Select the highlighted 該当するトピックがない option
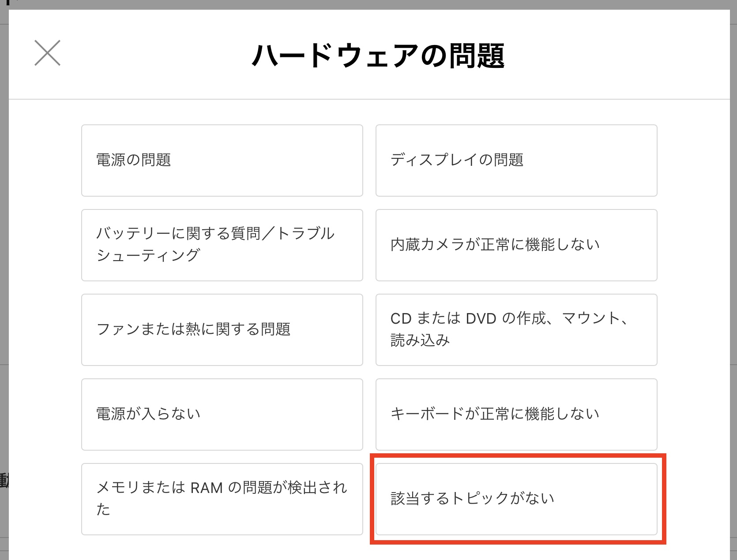The width and height of the screenshot is (737, 560). tap(516, 499)
